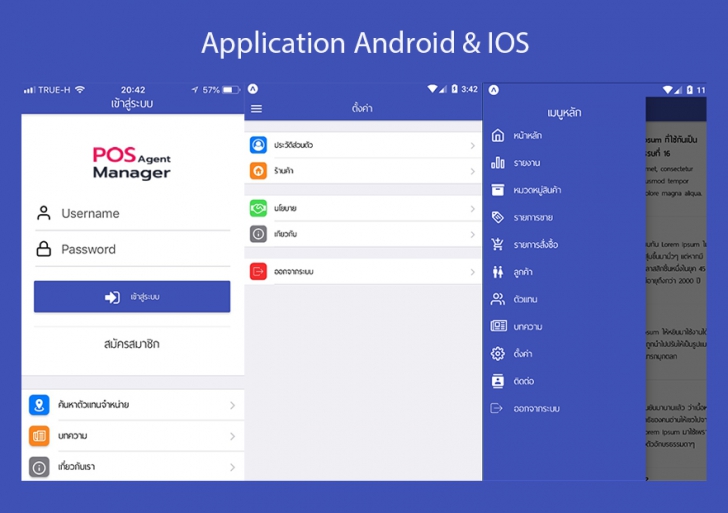Click the user icon beside Username
728x513 pixels.
pos(44,213)
